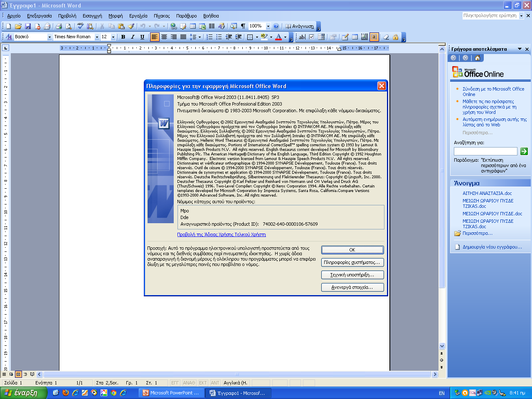Select the Reset Form Fields eraser icon
This screenshot has width=532, height=399.
tap(386, 37)
